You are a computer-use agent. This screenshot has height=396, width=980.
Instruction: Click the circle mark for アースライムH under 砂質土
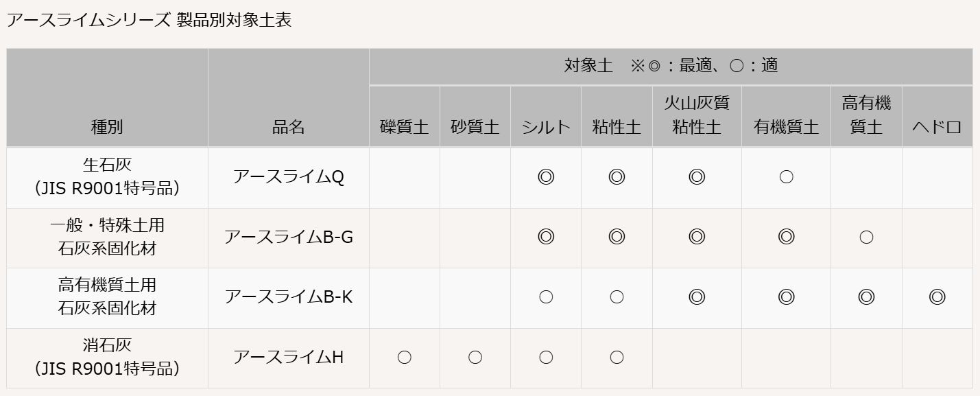click(x=475, y=357)
